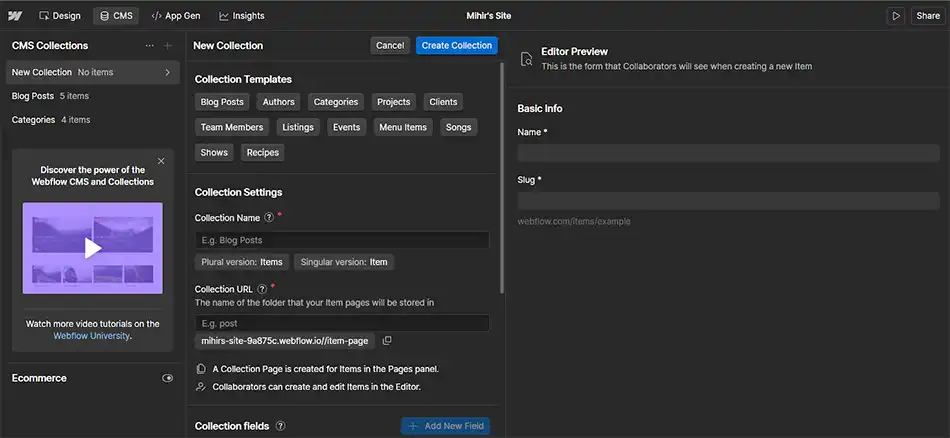The image size is (950, 438).
Task: Choose the Songs template
Action: (459, 127)
